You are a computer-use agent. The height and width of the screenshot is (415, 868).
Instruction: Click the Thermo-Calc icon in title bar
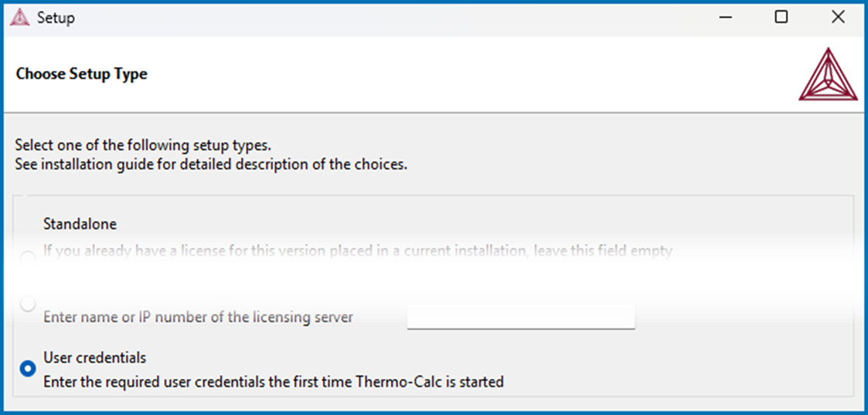coord(20,18)
